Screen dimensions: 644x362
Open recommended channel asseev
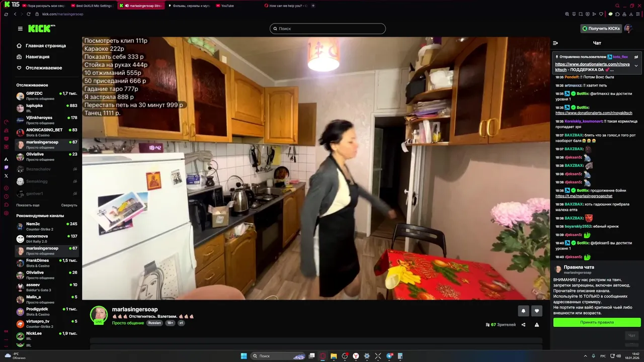pyautogui.click(x=46, y=287)
